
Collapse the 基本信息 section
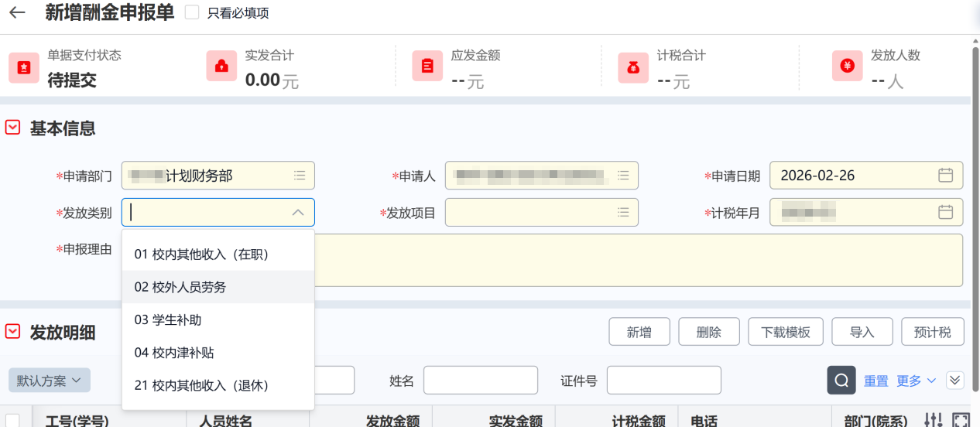(x=12, y=128)
